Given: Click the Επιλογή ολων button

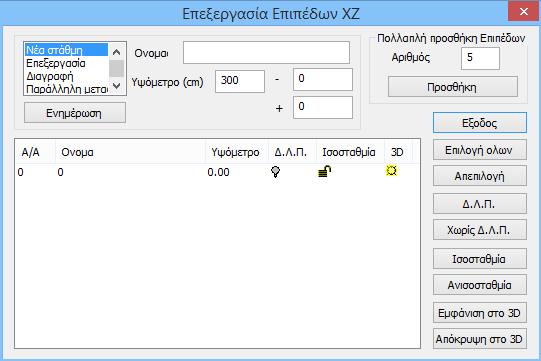Looking at the screenshot, I should point(480,150).
